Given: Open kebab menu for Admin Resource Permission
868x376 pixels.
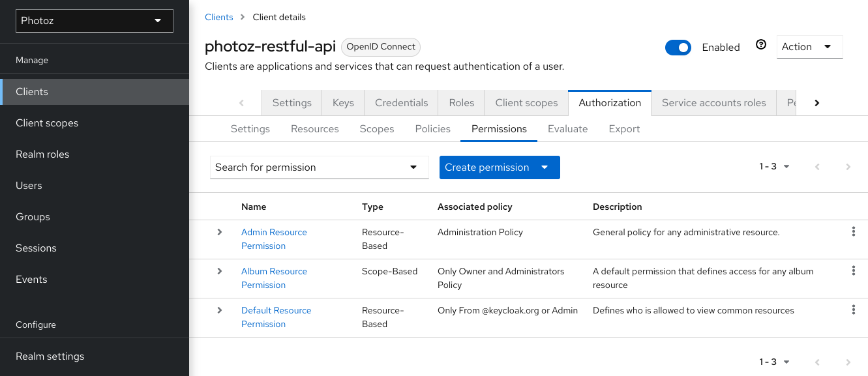Looking at the screenshot, I should click(x=853, y=231).
